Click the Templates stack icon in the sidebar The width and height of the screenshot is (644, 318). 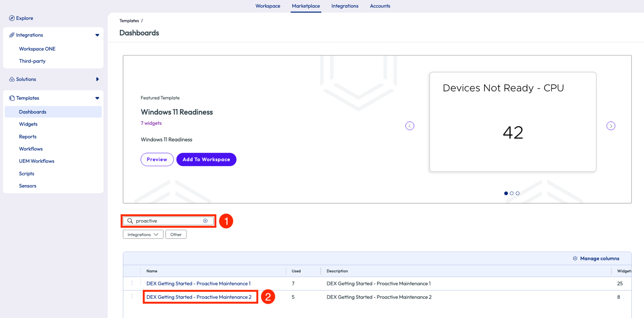point(11,98)
